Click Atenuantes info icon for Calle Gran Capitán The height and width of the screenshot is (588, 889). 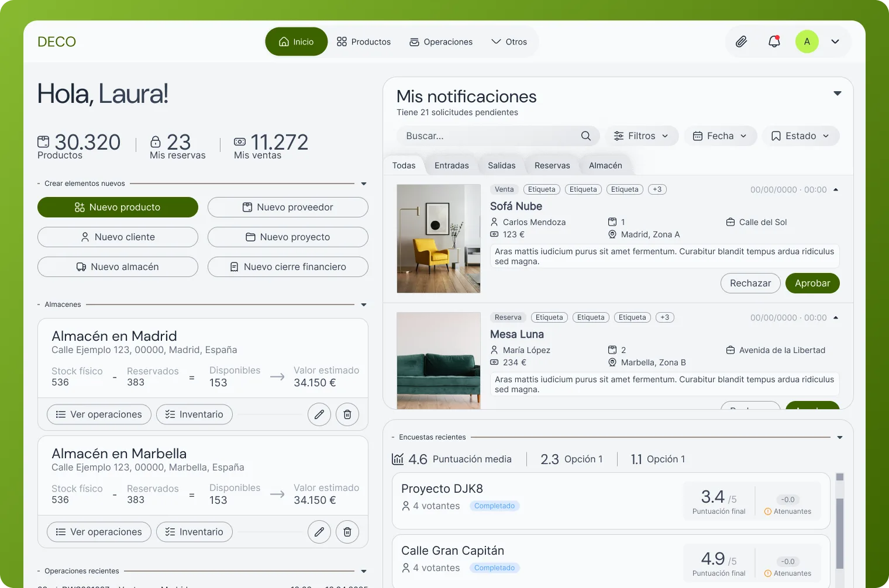pyautogui.click(x=768, y=573)
